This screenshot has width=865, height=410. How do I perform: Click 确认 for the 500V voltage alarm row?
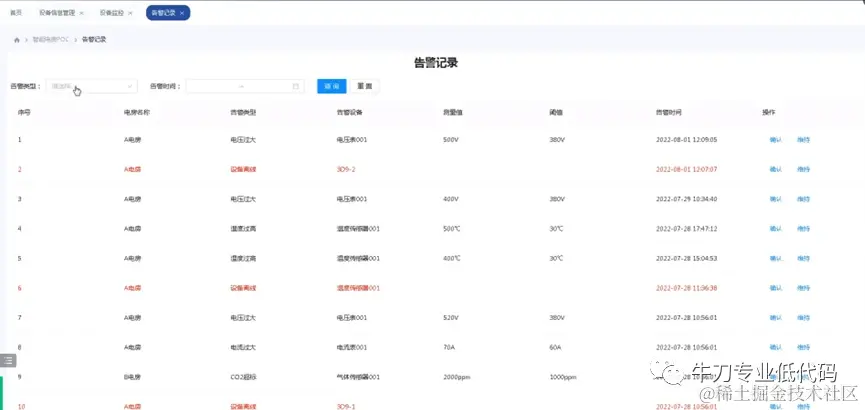pyautogui.click(x=776, y=140)
